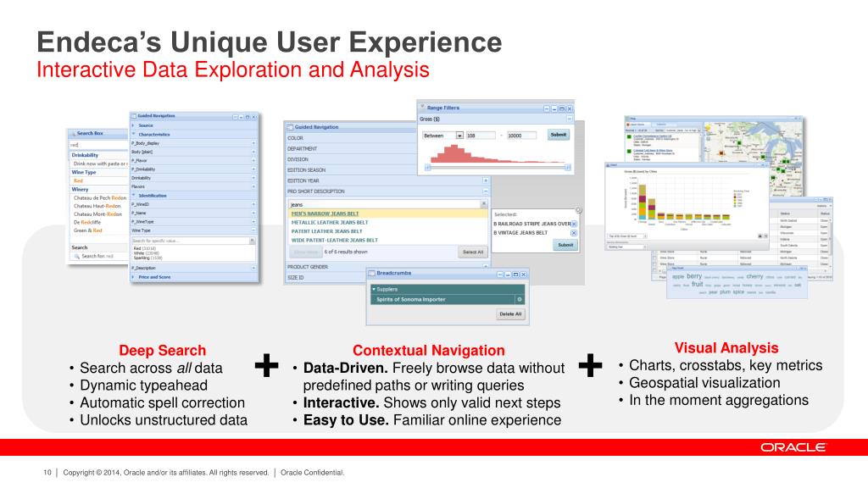Viewport: 868px width, 488px height.
Task: Collapse the Suppliers breadcrumb group
Action: pyautogui.click(x=374, y=290)
